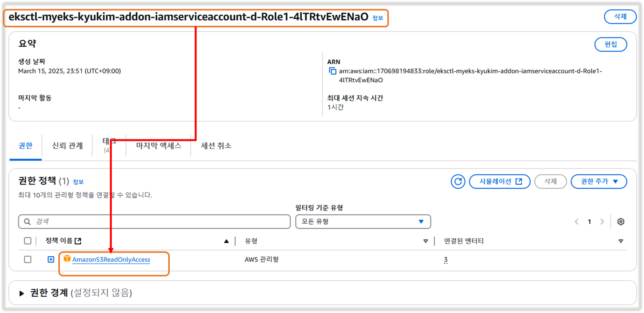
Task: Expand AmazonS3ReadOnlyAccess policy row plus icon
Action: pos(51,260)
